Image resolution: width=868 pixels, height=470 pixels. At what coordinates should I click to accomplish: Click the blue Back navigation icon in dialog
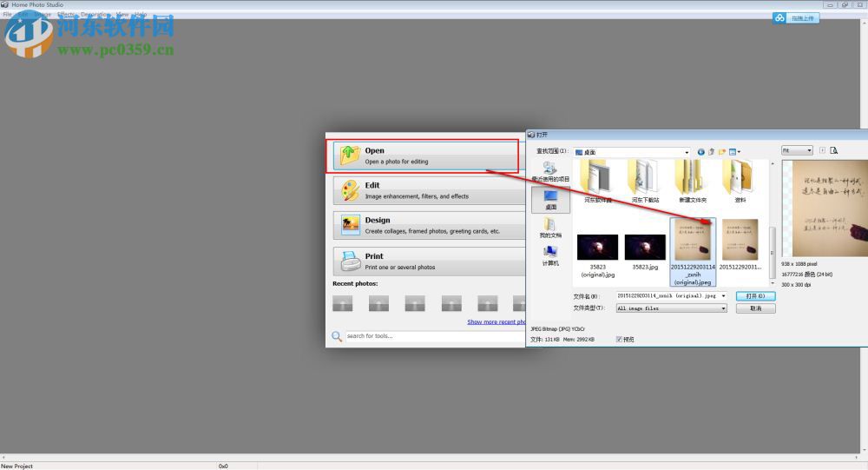tap(701, 151)
